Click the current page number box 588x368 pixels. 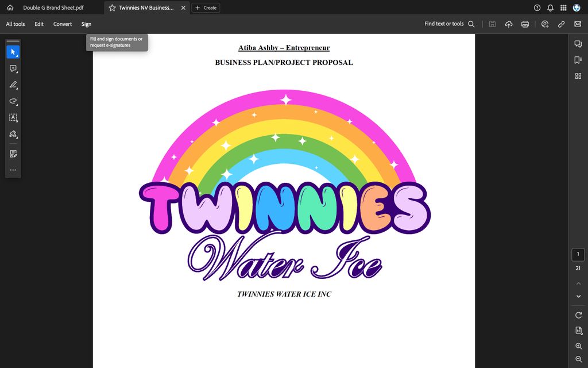pyautogui.click(x=578, y=254)
